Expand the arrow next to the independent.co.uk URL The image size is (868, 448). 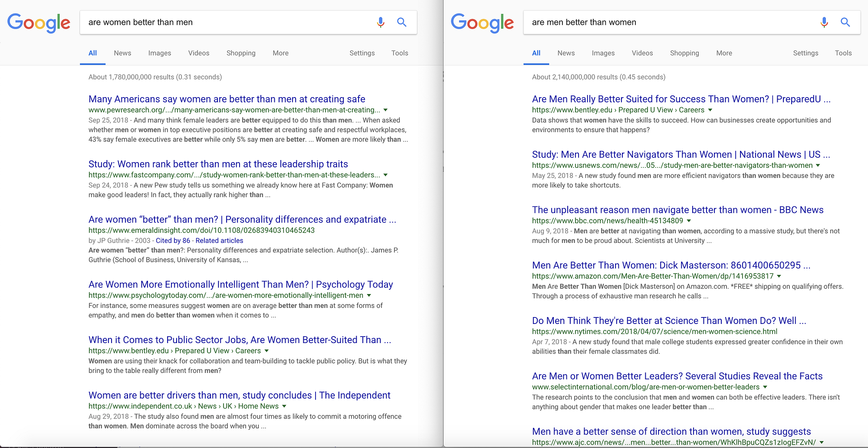pyautogui.click(x=284, y=406)
